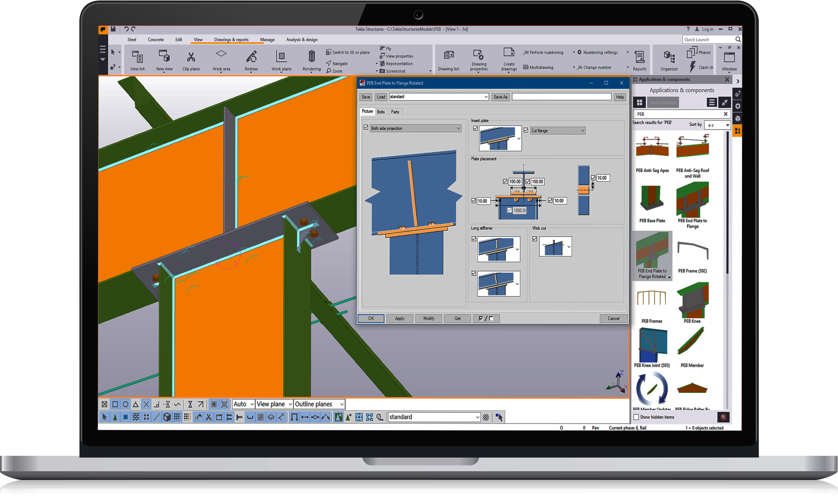
Task: Clear the PEB search text
Action: click(725, 114)
